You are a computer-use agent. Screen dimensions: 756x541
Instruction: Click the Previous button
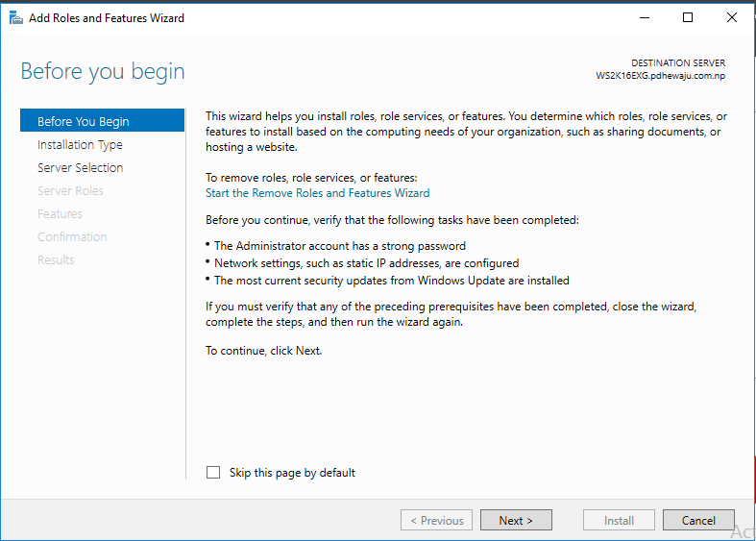coord(437,520)
